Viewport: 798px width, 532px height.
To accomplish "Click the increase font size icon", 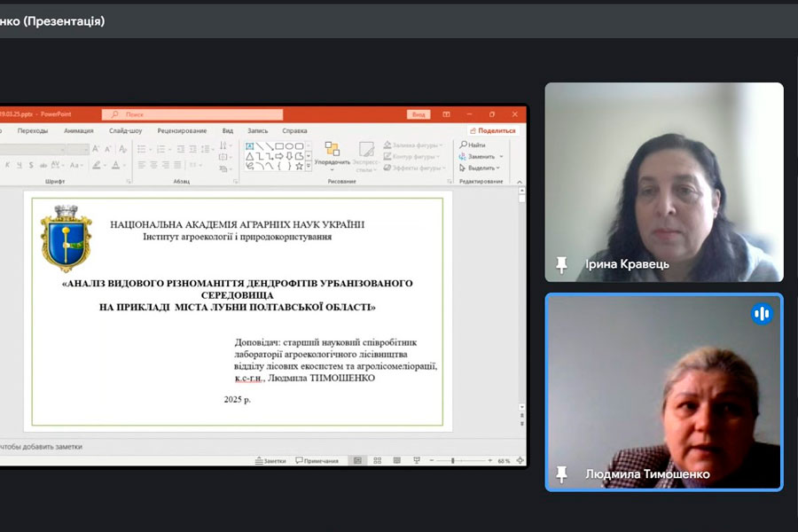I will pos(95,149).
